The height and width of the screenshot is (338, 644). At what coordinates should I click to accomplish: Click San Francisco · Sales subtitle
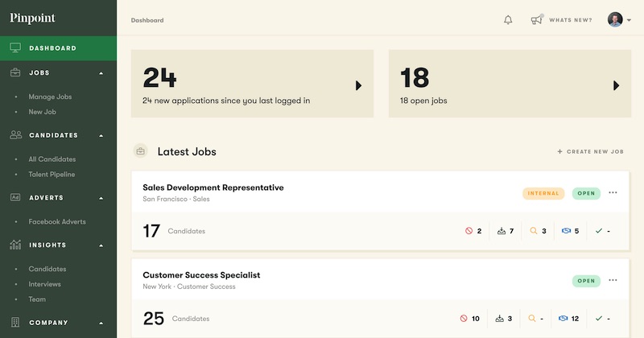coord(176,200)
